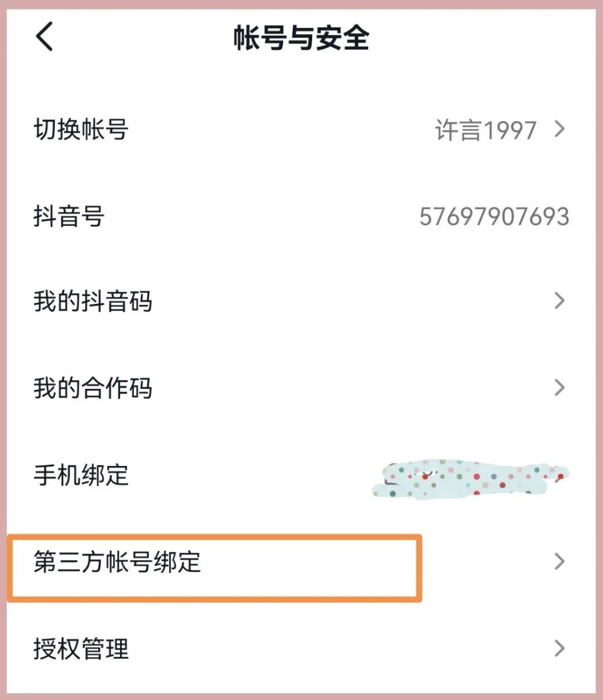Tap chevron beside 我的抖音码
Image resolution: width=603 pixels, height=700 pixels.
559,301
